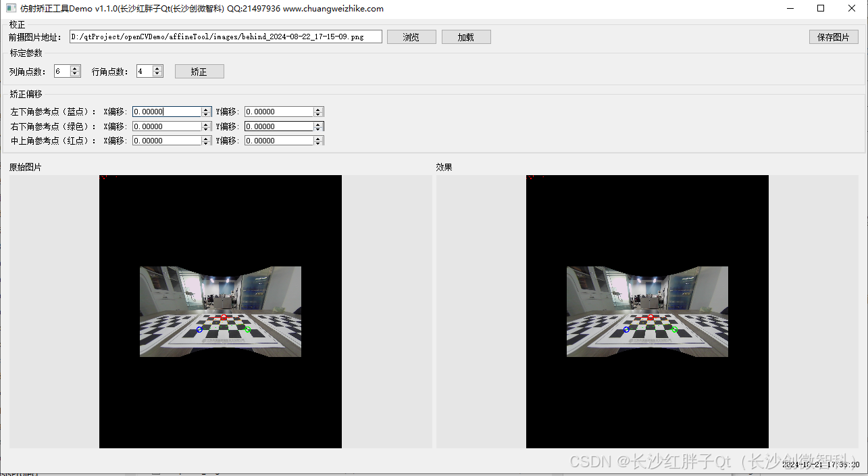Click the green marker on the original image

[249, 329]
